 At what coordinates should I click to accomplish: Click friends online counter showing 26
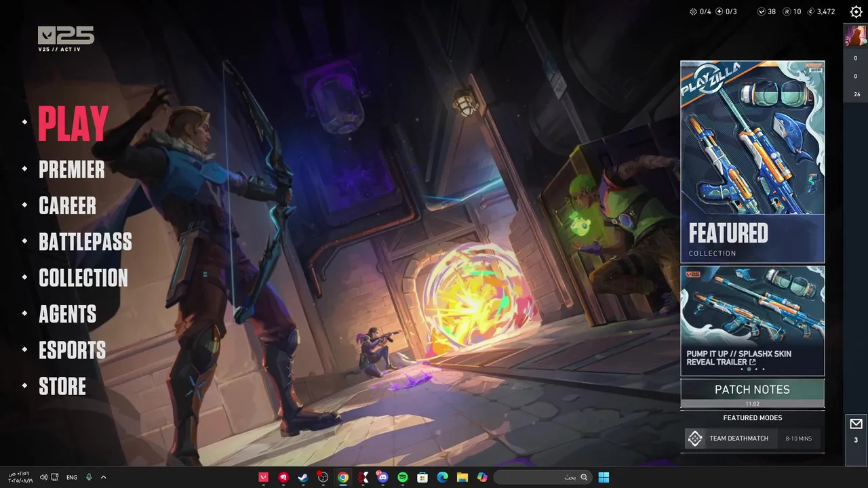pos(856,94)
